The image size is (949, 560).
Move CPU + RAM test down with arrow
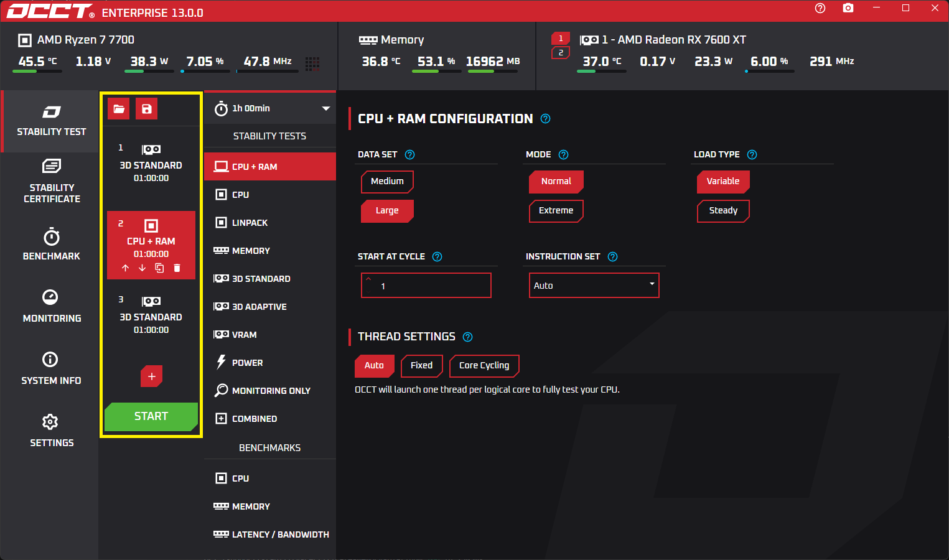(x=143, y=268)
